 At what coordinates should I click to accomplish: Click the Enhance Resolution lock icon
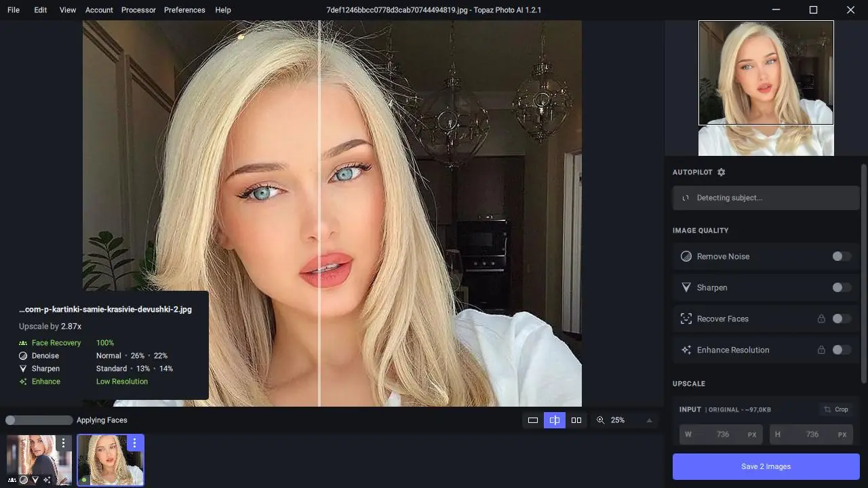[821, 350]
